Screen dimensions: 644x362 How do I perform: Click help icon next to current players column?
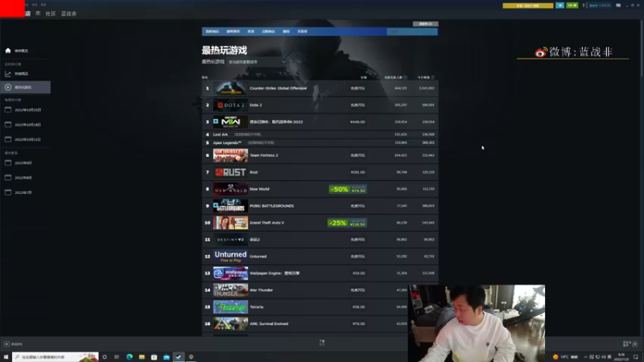point(406,77)
